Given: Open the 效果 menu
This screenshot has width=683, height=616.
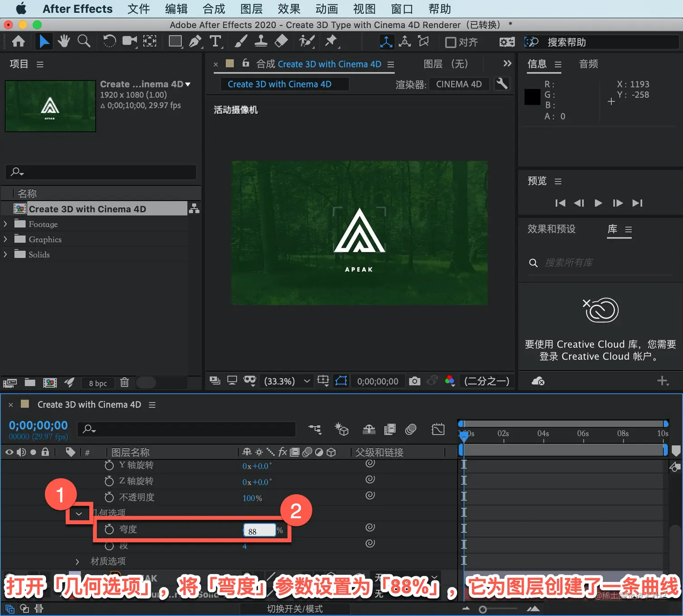Looking at the screenshot, I should [x=289, y=9].
